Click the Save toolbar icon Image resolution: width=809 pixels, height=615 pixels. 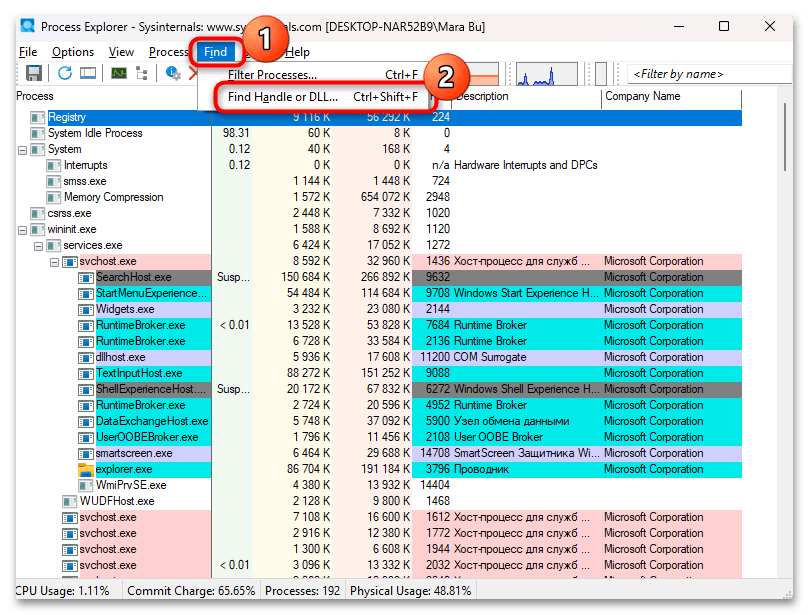click(34, 74)
